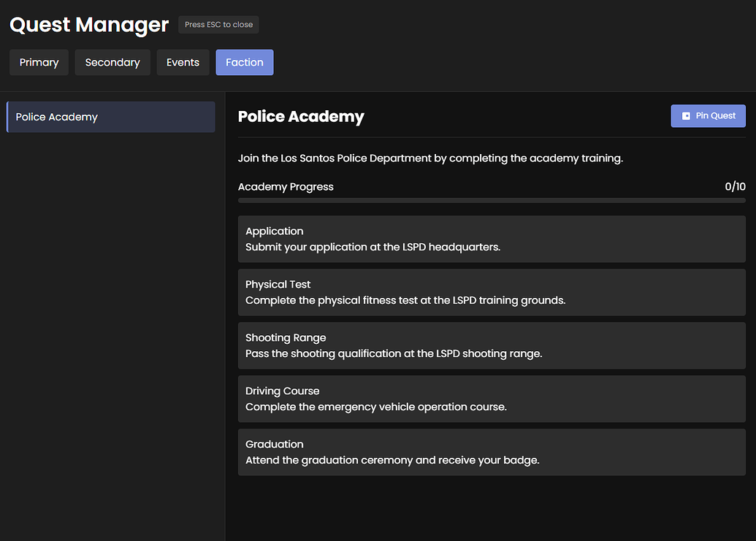This screenshot has height=541, width=756.
Task: Switch to the Primary tab
Action: [x=39, y=62]
